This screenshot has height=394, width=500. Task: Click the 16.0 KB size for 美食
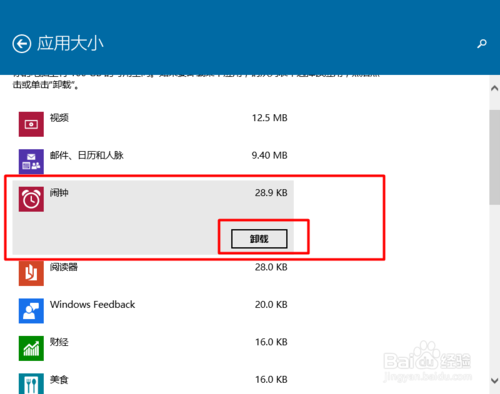pyautogui.click(x=271, y=379)
